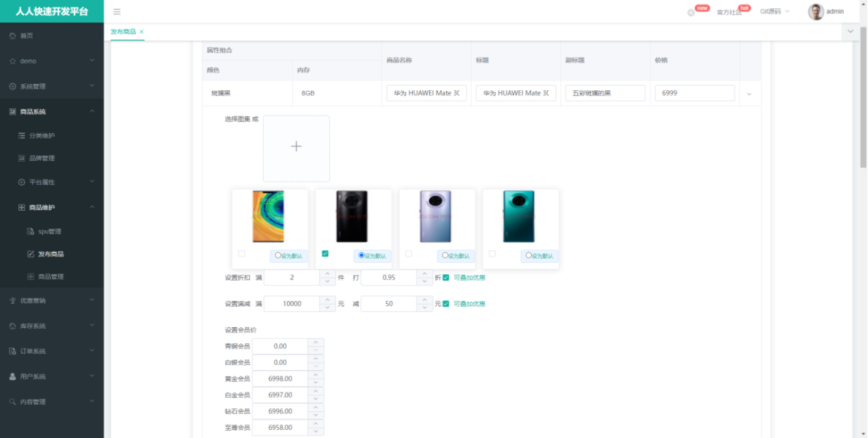
Task: Click the teal green phone thumbnail
Action: [x=519, y=217]
